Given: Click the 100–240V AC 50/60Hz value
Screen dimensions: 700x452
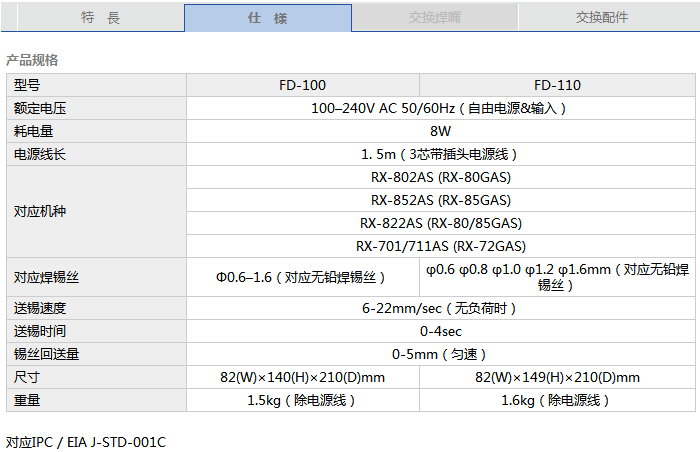Looking at the screenshot, I should point(441,108).
